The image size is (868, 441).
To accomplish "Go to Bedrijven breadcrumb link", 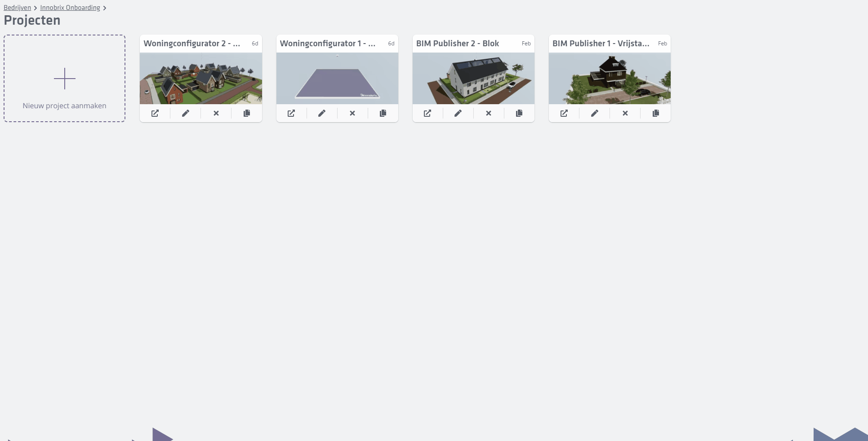I will coord(18,8).
